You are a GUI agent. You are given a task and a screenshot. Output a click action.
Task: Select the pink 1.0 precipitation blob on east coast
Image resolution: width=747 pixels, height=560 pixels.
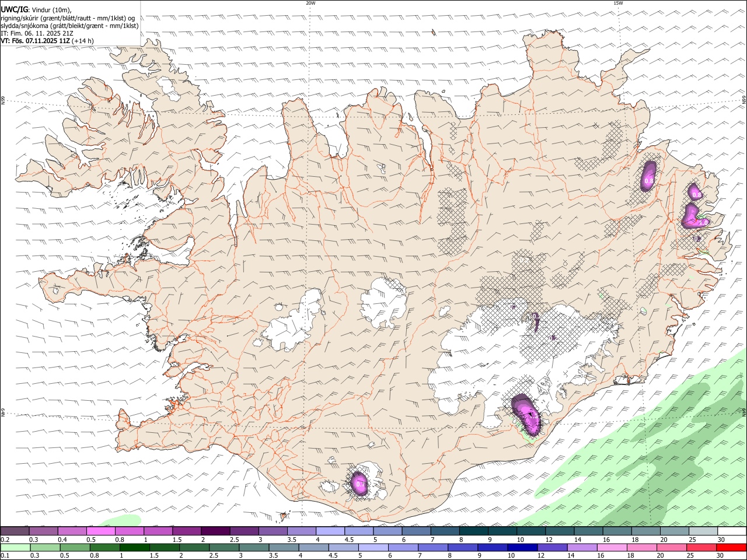(x=695, y=216)
